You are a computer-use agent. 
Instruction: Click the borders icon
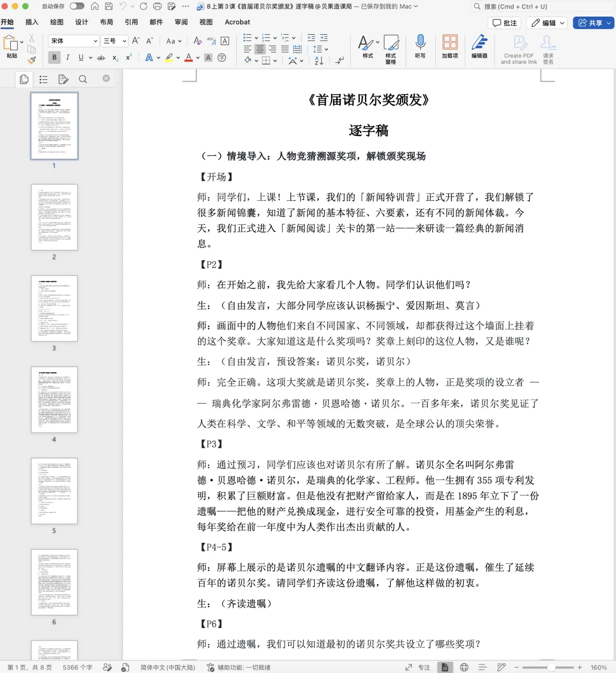[266, 61]
